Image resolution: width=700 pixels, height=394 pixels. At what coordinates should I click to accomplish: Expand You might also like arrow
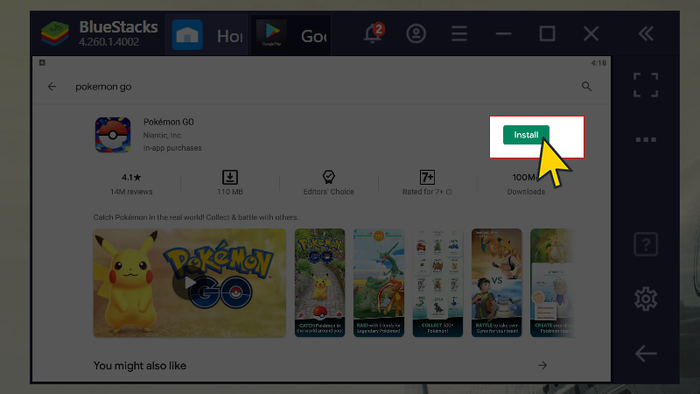(x=542, y=365)
